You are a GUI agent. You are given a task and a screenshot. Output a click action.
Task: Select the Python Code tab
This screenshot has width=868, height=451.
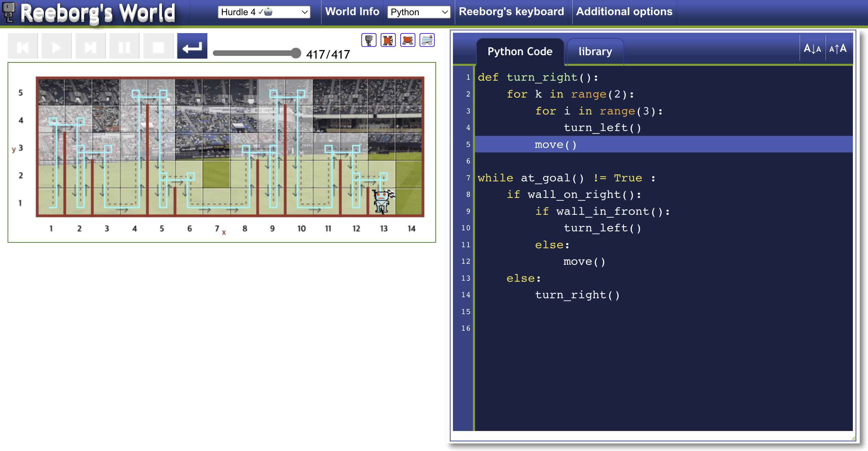pyautogui.click(x=520, y=52)
